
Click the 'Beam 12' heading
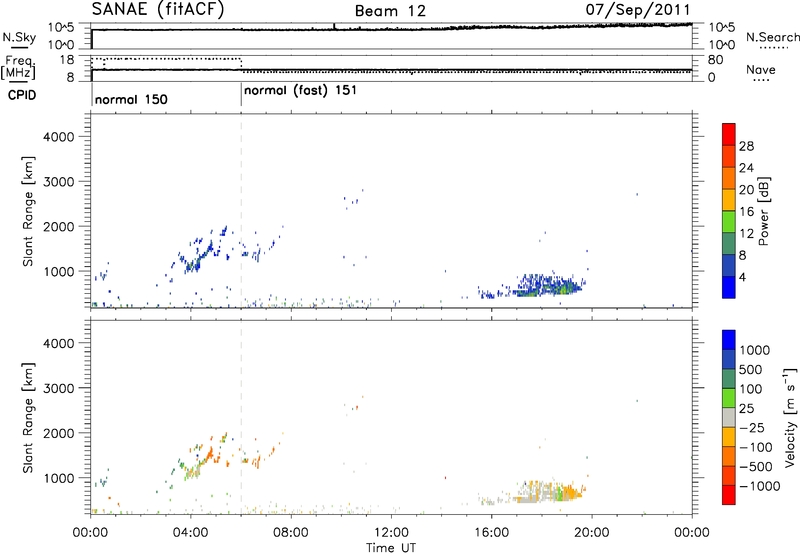[390, 11]
